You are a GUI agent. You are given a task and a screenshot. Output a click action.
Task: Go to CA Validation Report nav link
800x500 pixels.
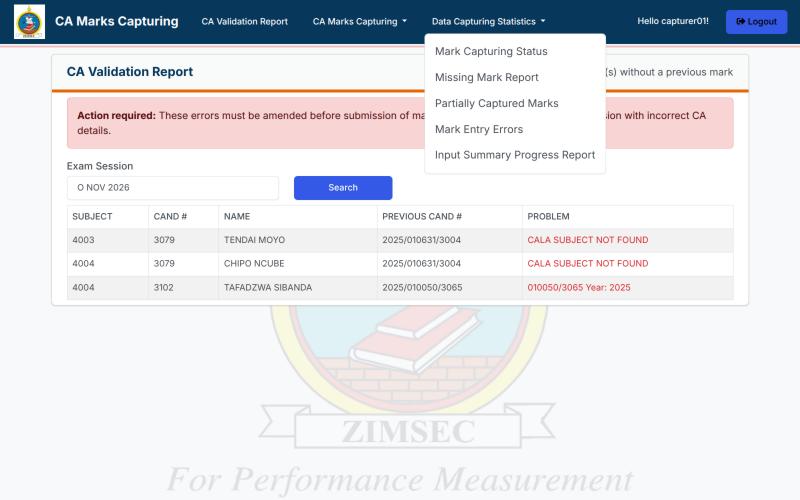click(x=244, y=21)
